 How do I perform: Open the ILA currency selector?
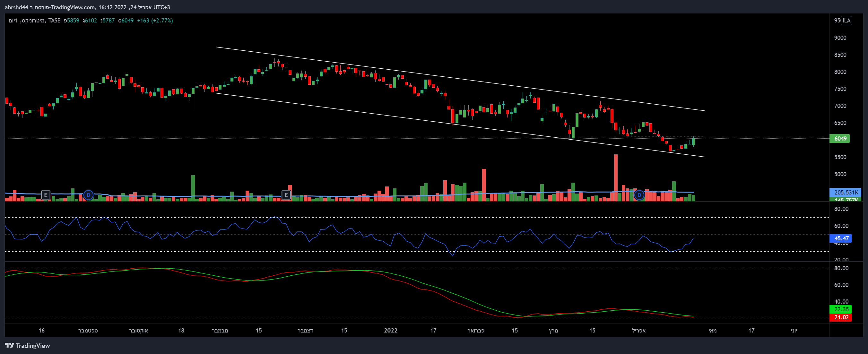pyautogui.click(x=846, y=21)
